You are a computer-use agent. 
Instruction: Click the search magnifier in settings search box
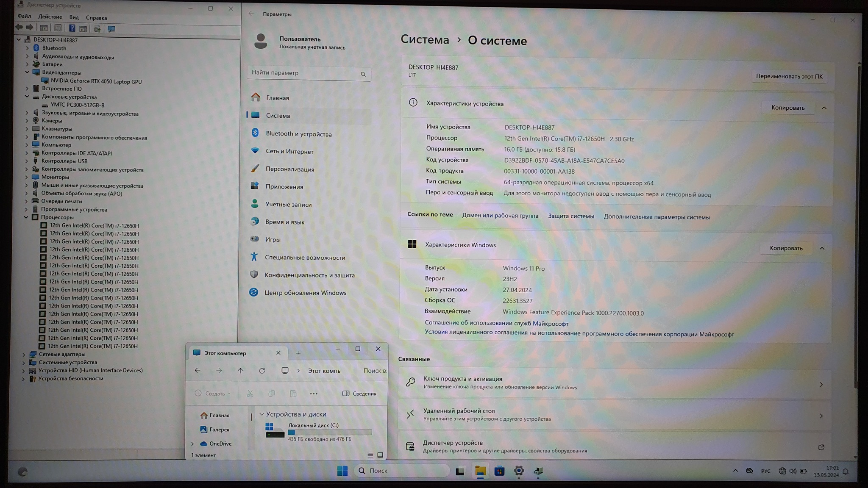pos(363,74)
